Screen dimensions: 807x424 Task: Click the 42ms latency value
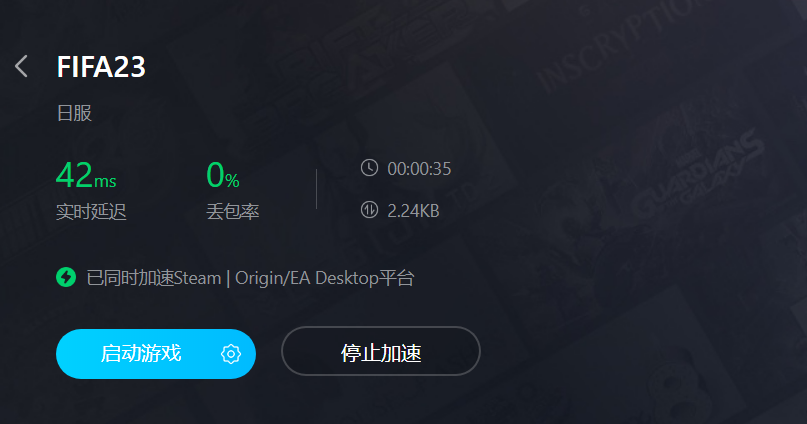86,175
